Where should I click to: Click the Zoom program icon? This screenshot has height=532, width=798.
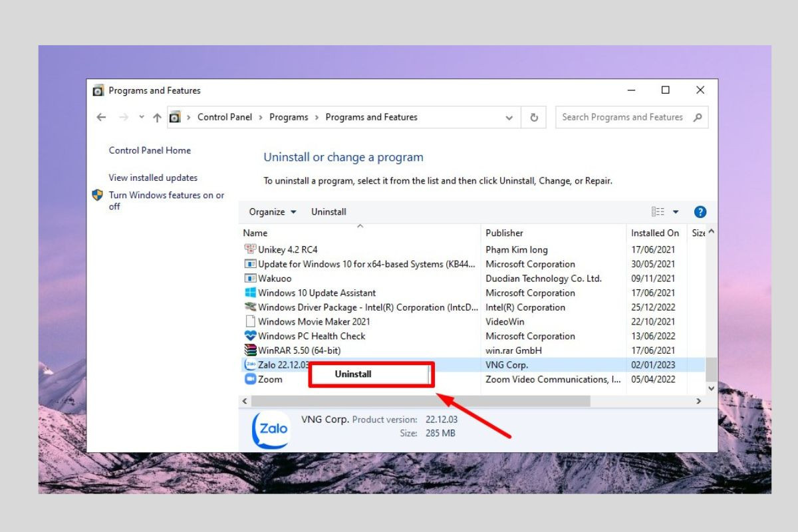251,379
